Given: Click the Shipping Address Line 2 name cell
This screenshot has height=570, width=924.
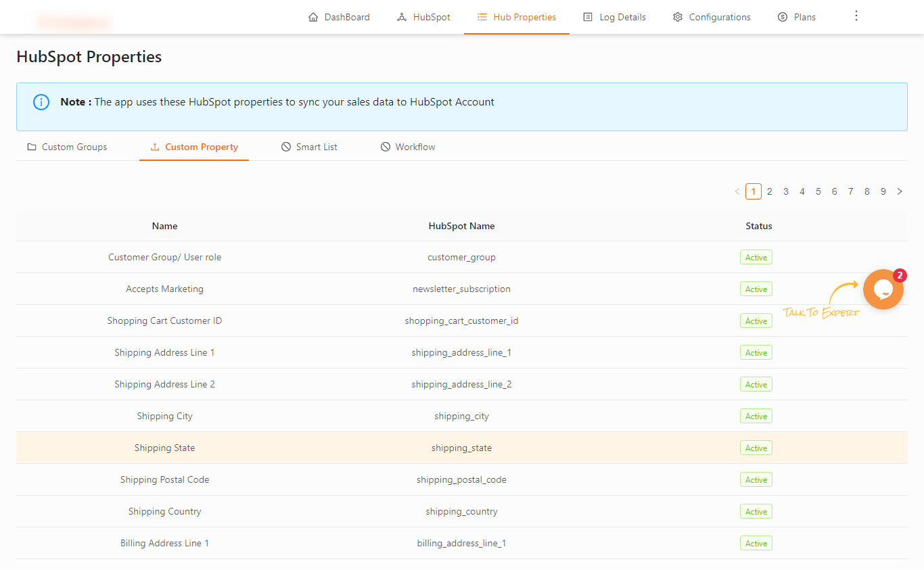Looking at the screenshot, I should click(164, 384).
